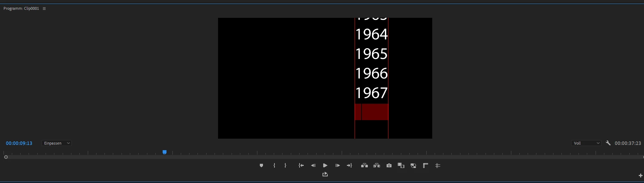This screenshot has height=183, width=644.
Task: Click the zoom scrollbar's left circle handle
Action: [6, 157]
